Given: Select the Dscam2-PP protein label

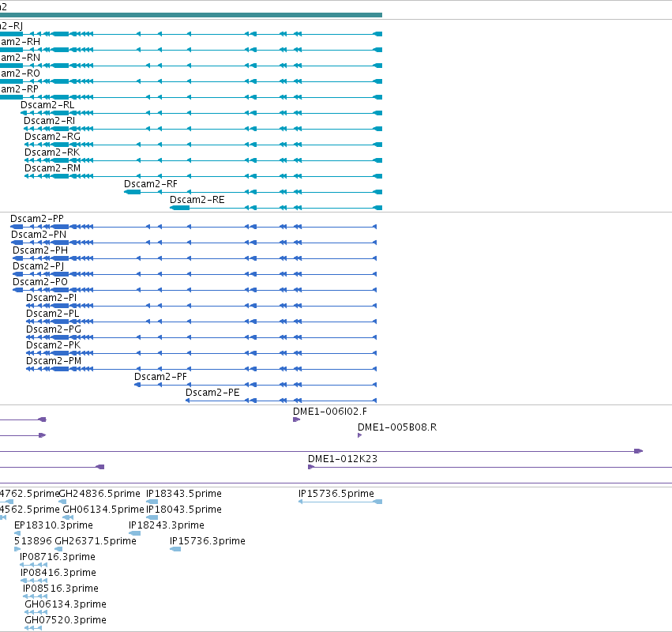Looking at the screenshot, I should (37, 219).
